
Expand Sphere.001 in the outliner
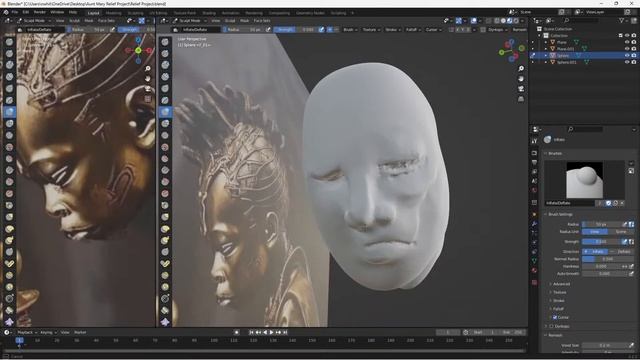pyautogui.click(x=546, y=62)
